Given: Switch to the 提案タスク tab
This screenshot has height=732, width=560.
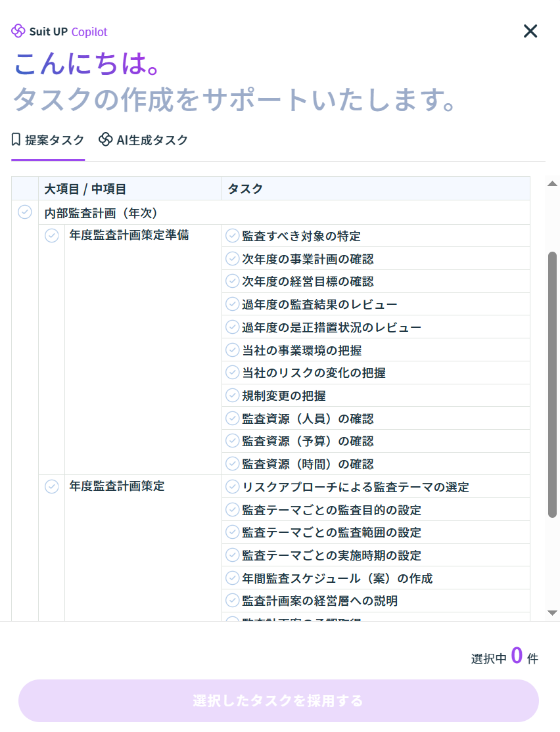Looking at the screenshot, I should click(x=48, y=140).
